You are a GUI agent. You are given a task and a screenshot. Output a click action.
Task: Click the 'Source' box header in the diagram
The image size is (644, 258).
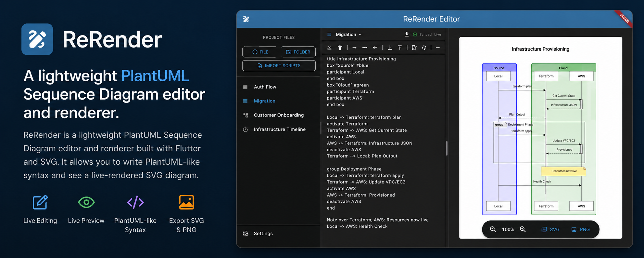(x=499, y=68)
